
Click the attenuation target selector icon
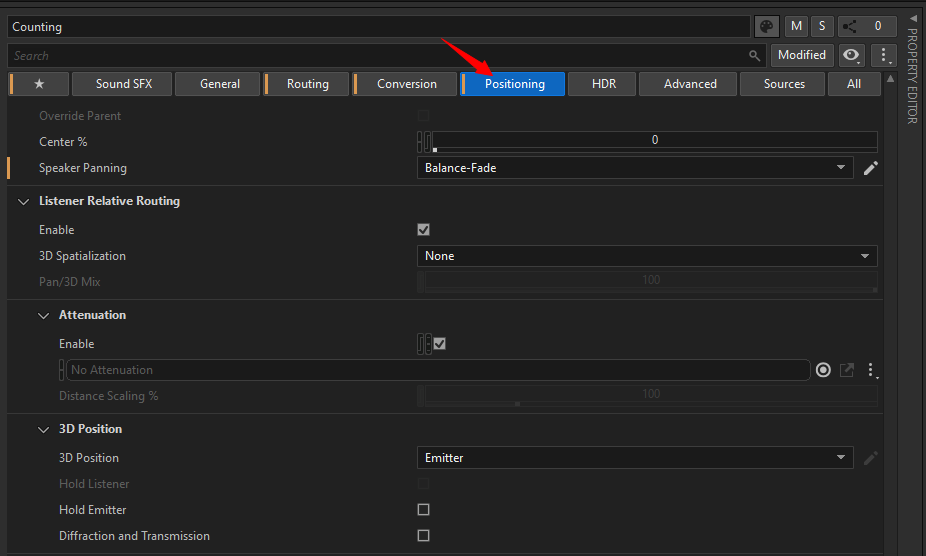[x=823, y=370]
